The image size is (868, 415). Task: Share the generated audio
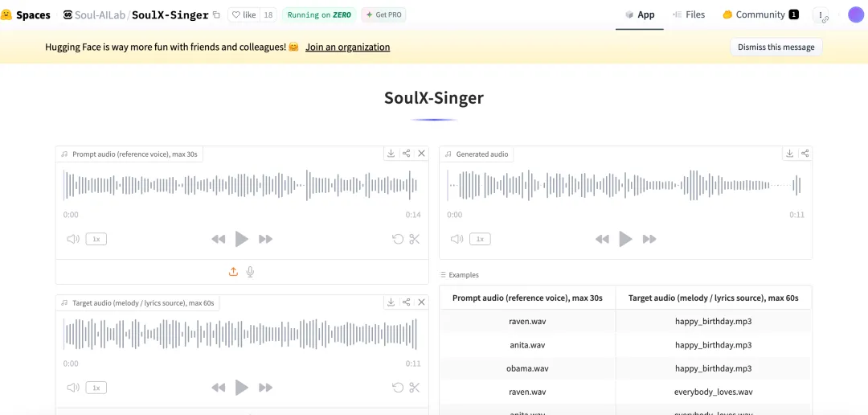[x=805, y=154]
